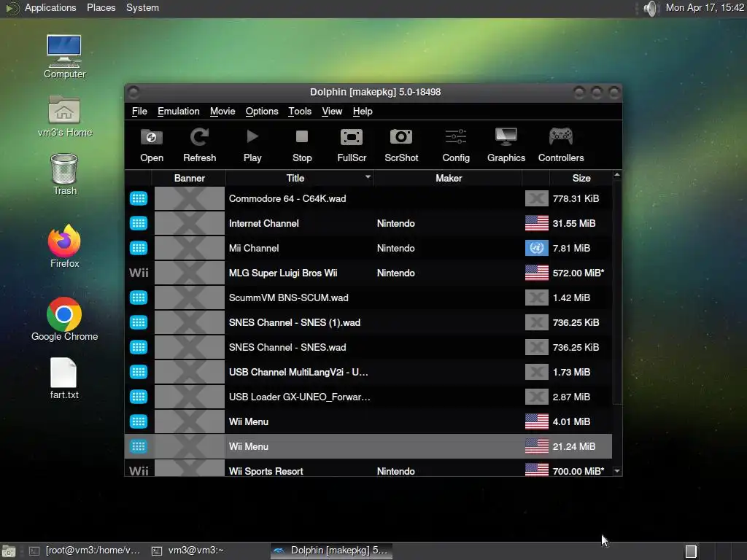This screenshot has width=747, height=560.
Task: Click the Wii platform icon for MLG Super Luigi
Action: pyautogui.click(x=139, y=273)
